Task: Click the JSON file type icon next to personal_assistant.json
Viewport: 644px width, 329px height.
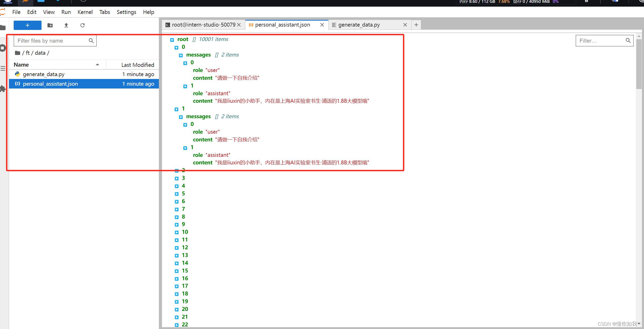Action: (x=19, y=84)
